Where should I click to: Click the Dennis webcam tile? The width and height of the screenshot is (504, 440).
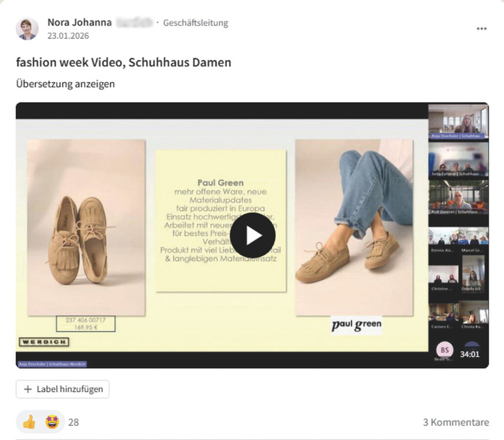tap(443, 239)
